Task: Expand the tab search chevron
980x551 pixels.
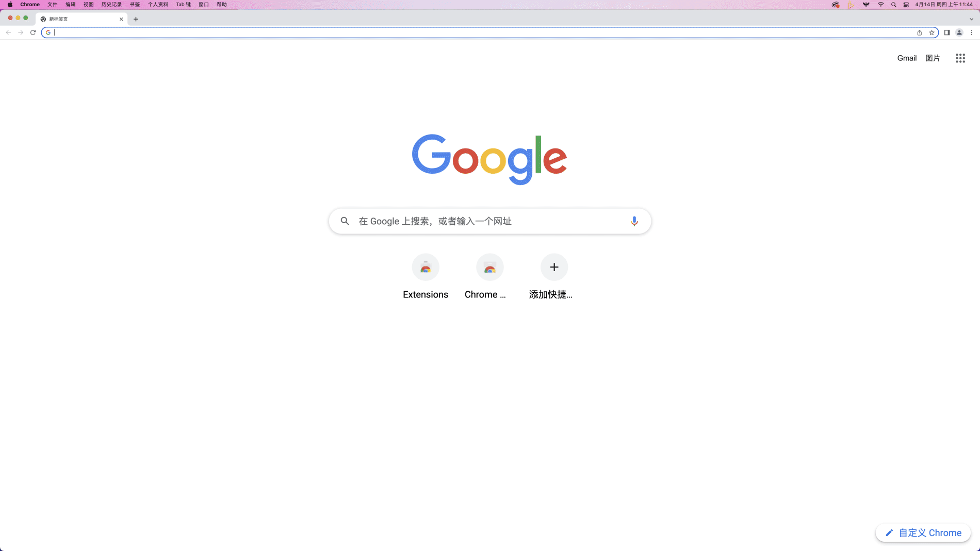Action: [x=971, y=19]
